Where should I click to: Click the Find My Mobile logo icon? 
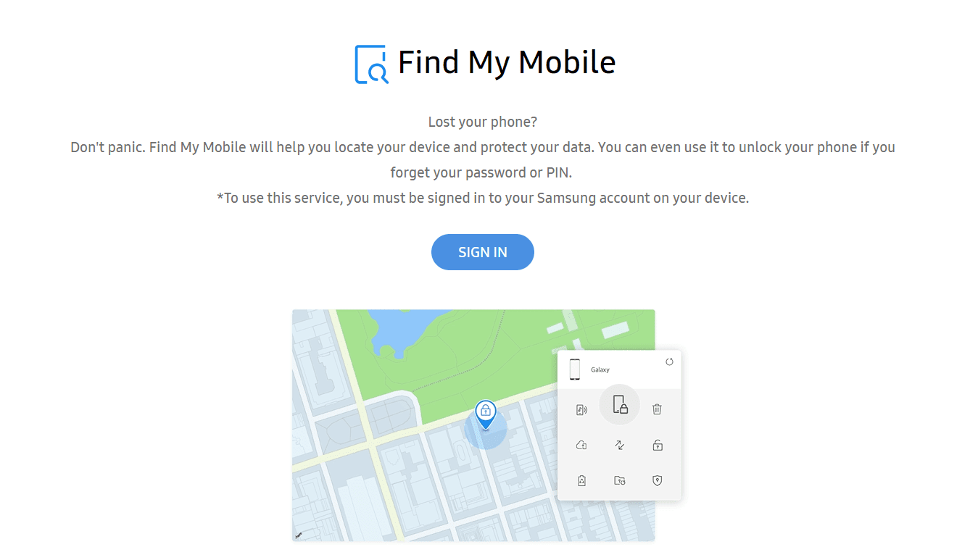(372, 64)
